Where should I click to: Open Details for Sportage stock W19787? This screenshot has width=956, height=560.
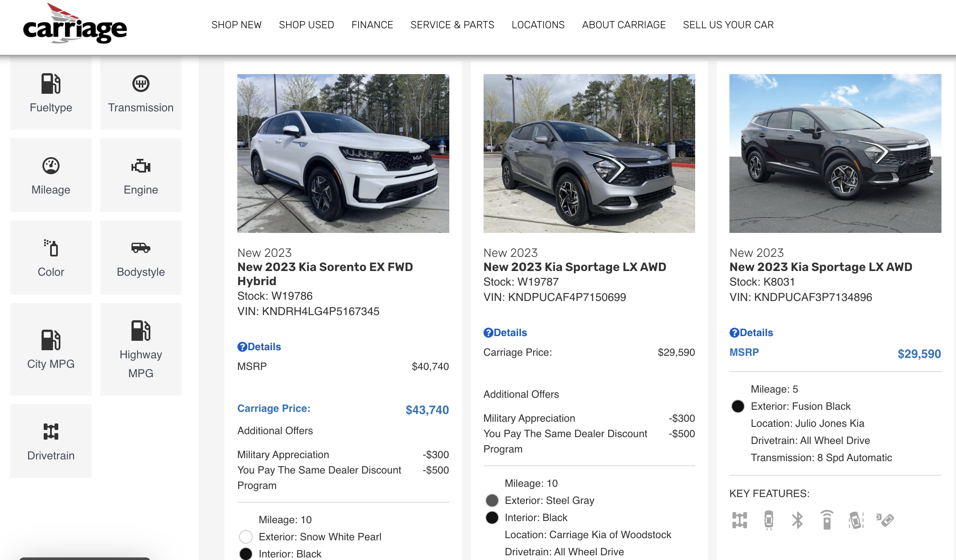pyautogui.click(x=505, y=333)
